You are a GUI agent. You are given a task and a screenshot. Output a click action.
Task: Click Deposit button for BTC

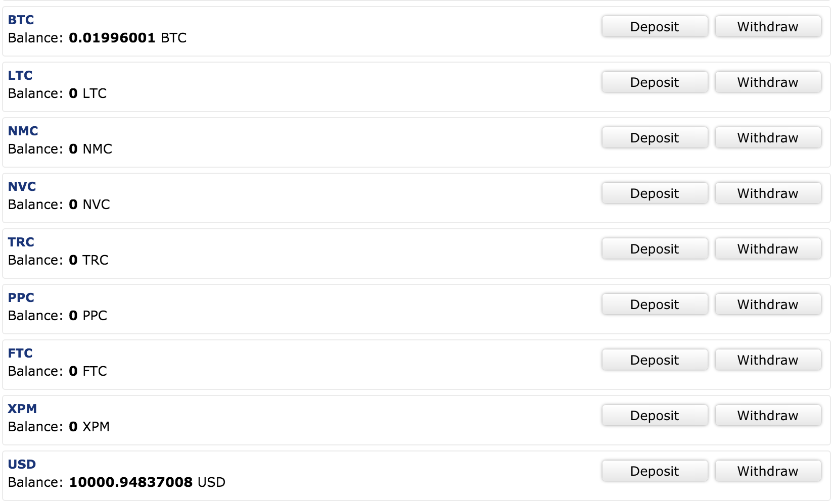(x=655, y=27)
